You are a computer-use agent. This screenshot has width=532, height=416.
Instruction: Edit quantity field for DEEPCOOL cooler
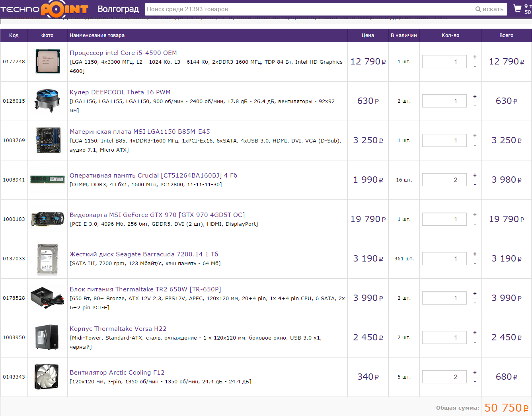click(444, 101)
